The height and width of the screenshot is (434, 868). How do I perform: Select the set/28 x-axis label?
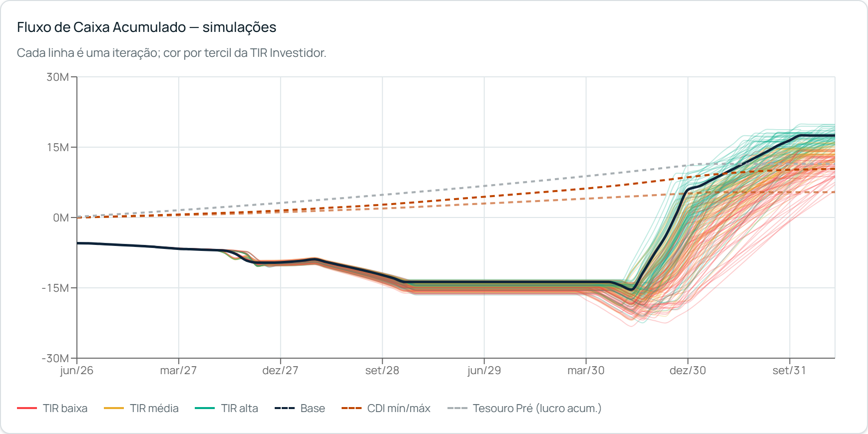point(382,371)
